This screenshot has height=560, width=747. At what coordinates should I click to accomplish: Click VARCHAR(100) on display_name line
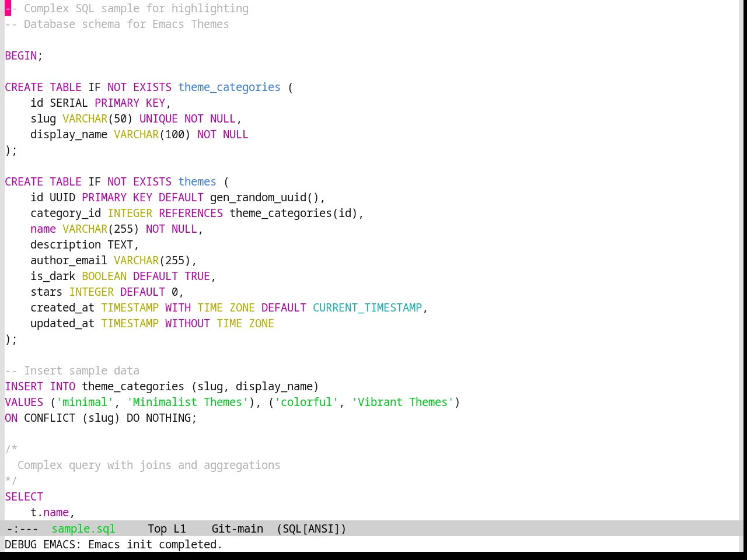(x=152, y=134)
